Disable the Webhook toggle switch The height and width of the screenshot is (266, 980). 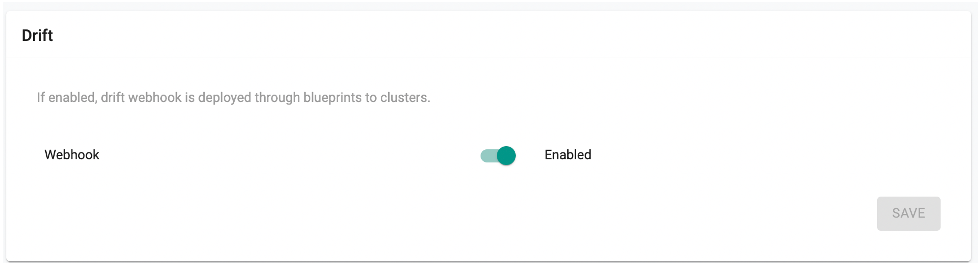[498, 156]
